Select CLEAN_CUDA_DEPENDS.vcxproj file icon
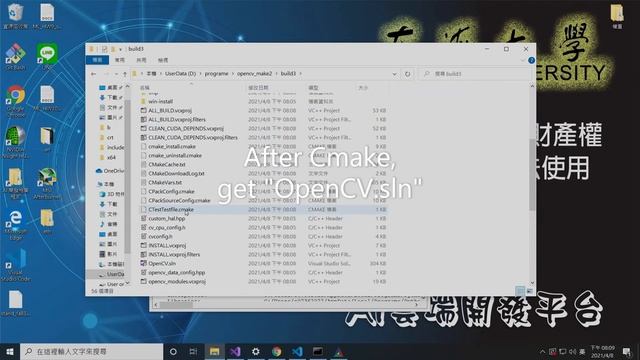 point(143,128)
